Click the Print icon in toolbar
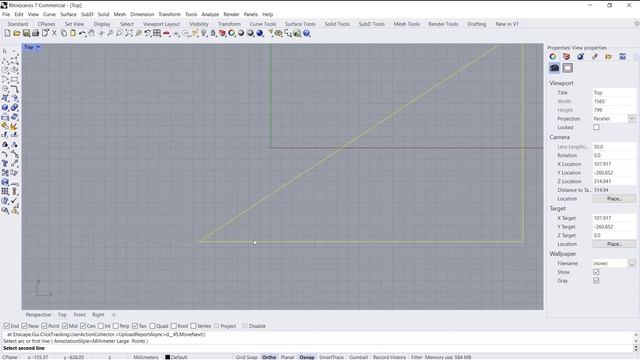This screenshot has width=640, height=360. (x=36, y=33)
